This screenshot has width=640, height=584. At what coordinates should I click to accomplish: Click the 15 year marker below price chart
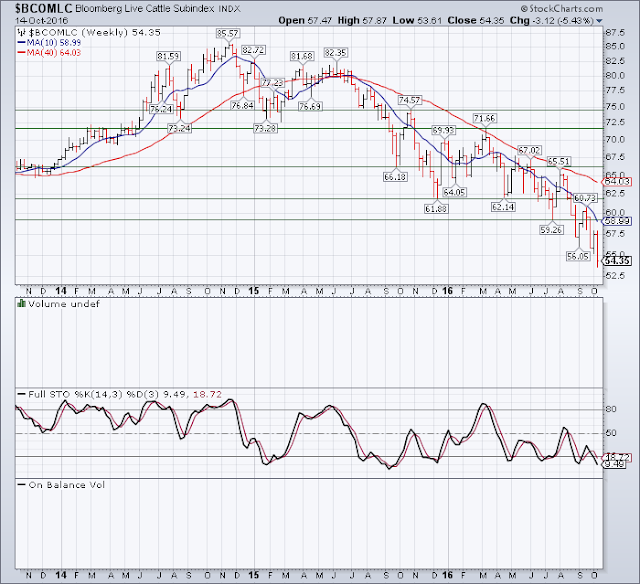click(254, 291)
